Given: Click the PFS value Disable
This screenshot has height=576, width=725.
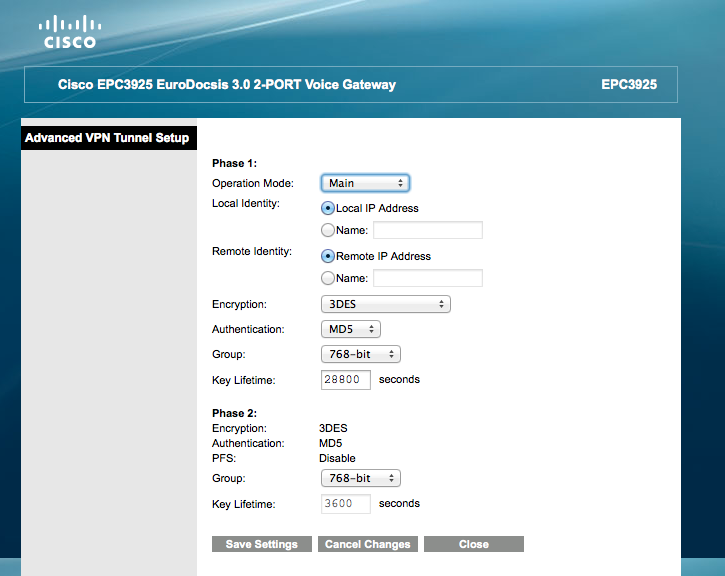Looking at the screenshot, I should [x=337, y=458].
